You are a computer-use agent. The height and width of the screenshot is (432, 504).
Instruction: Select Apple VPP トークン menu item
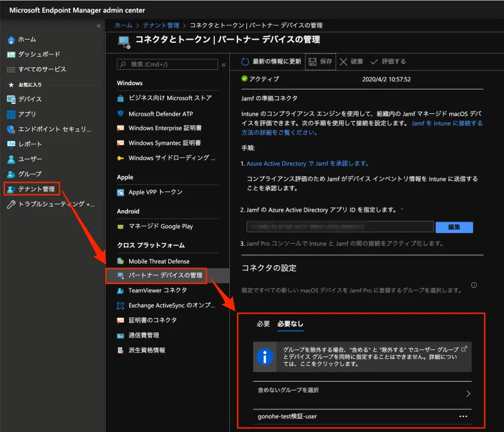(x=155, y=192)
